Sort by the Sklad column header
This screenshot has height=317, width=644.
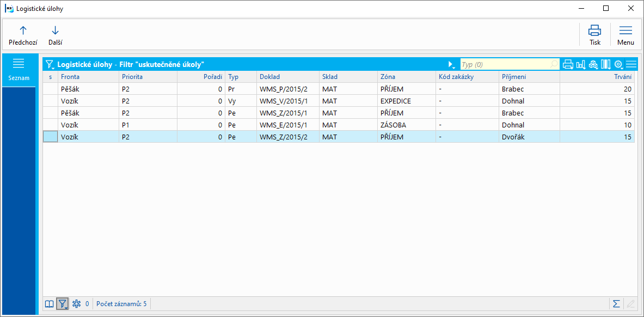[348, 77]
